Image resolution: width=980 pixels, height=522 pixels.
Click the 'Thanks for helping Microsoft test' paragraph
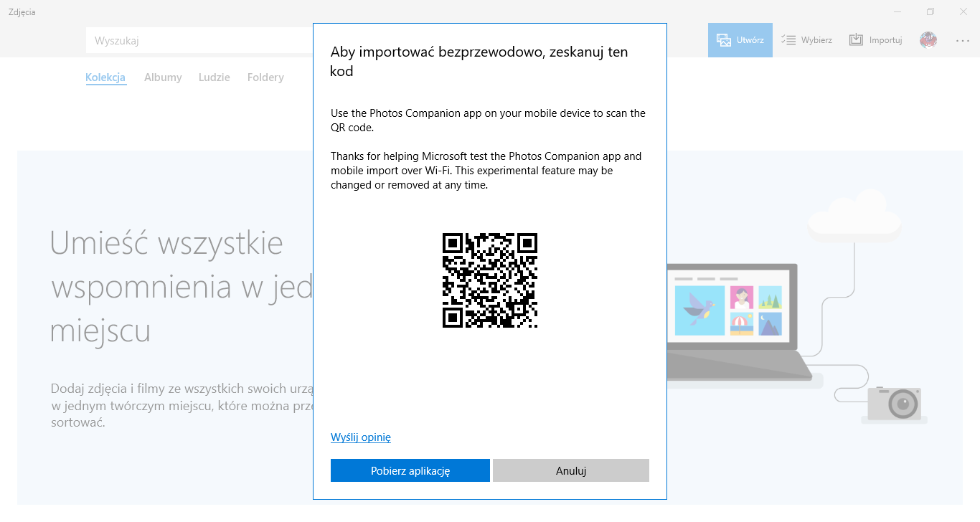point(486,171)
